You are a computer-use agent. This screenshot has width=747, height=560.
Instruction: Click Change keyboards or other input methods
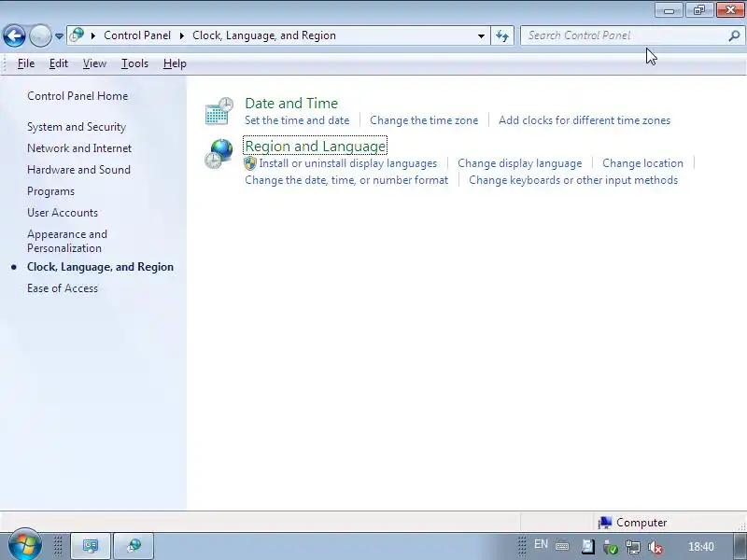(x=573, y=180)
